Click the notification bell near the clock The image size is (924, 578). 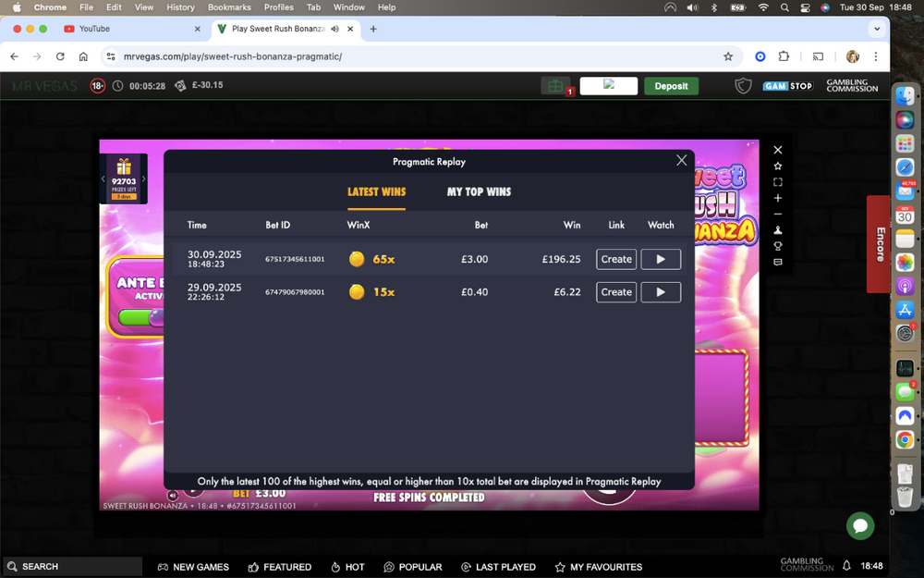tap(846, 566)
